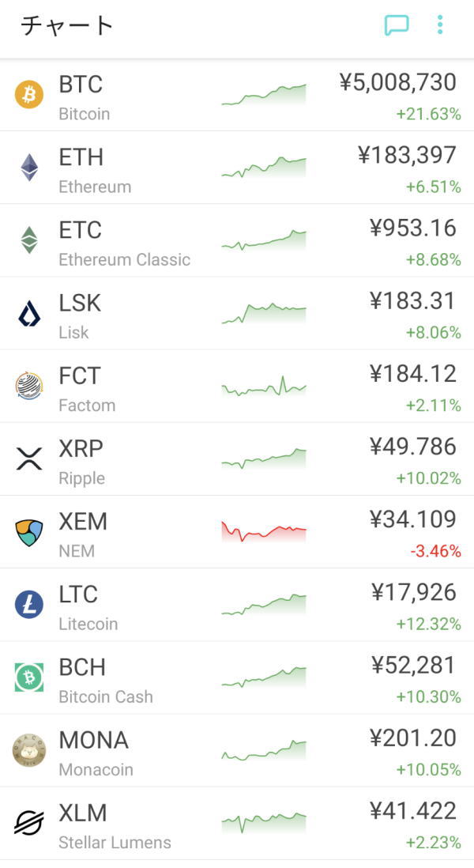Screen dimensions: 474x868
Task: Tap the Factom logo icon
Action: tap(29, 386)
